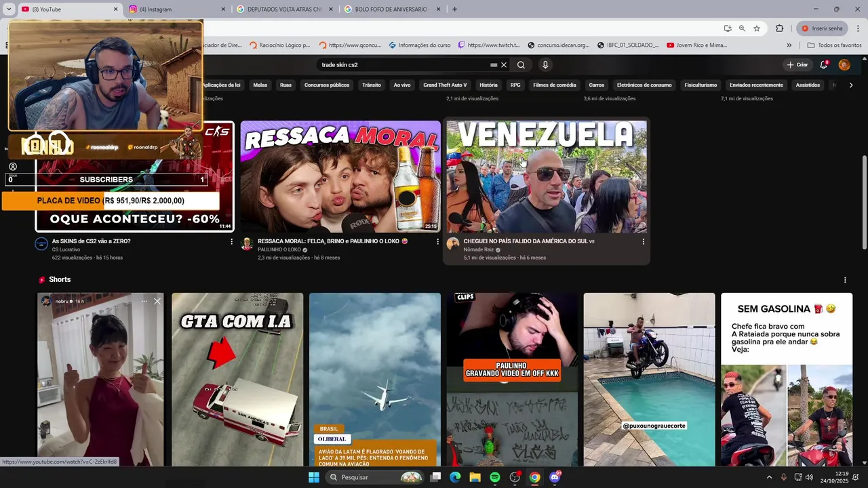Open the 'Informações do curso' bookmark
Screen dimensions: 868x488
pyautogui.click(x=420, y=45)
